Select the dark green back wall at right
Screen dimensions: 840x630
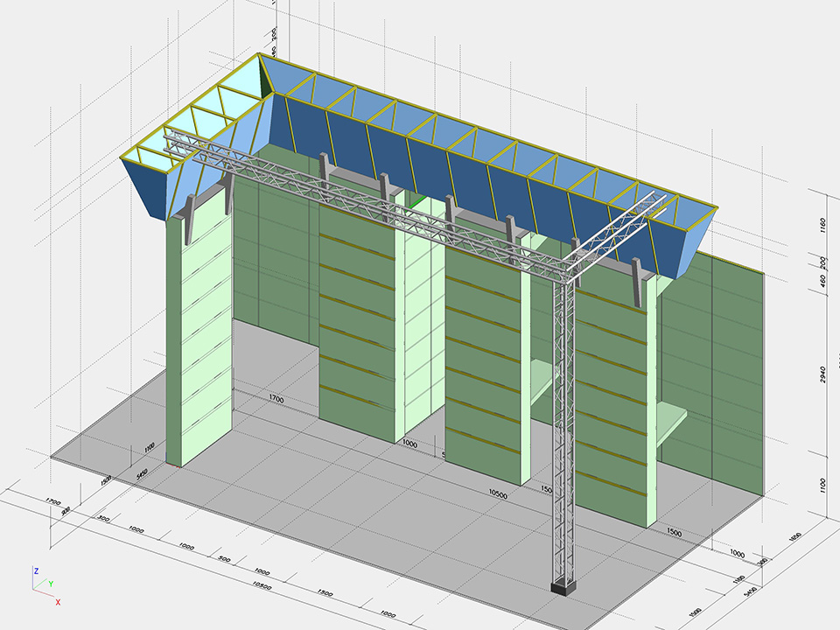(713, 367)
